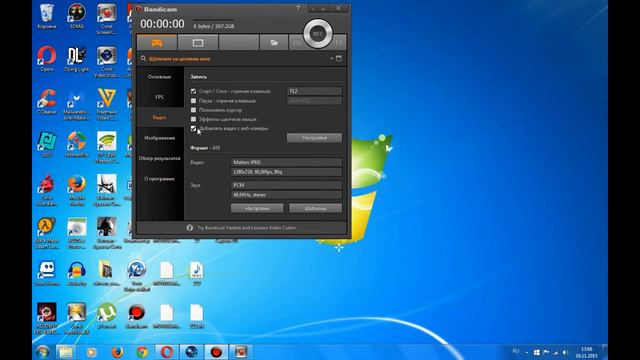Click the RU language indicator in tray
Image resolution: width=640 pixels, height=360 pixels.
click(x=516, y=351)
